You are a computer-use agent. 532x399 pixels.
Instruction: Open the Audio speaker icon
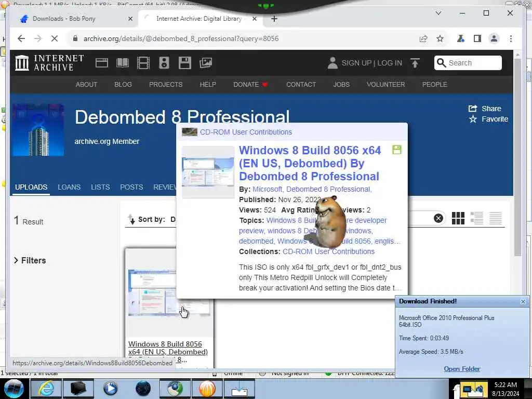(164, 63)
